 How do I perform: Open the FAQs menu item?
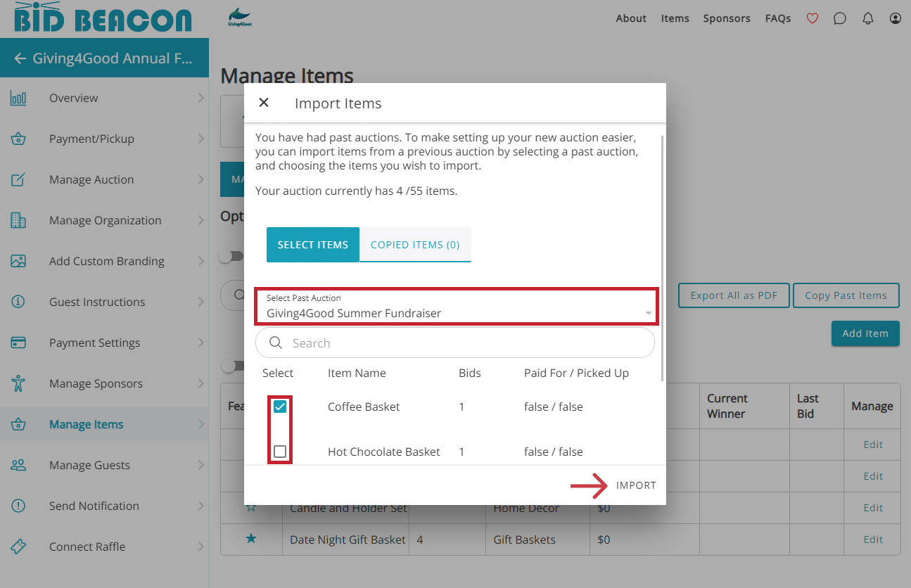click(778, 18)
